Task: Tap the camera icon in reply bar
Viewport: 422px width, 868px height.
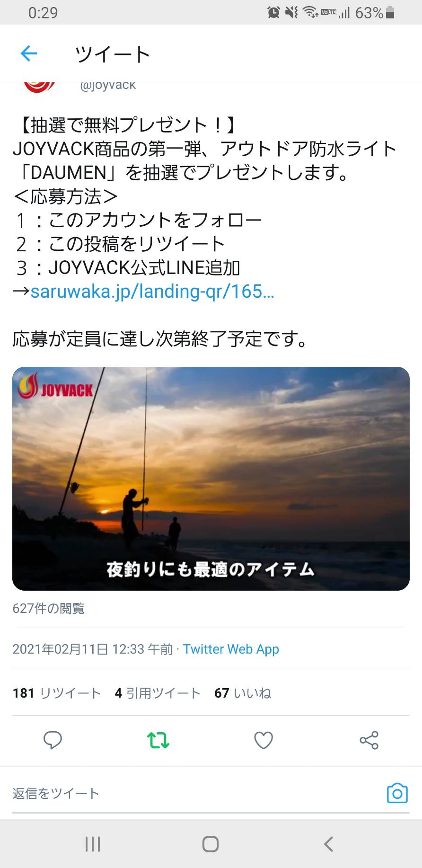Action: pos(397,793)
